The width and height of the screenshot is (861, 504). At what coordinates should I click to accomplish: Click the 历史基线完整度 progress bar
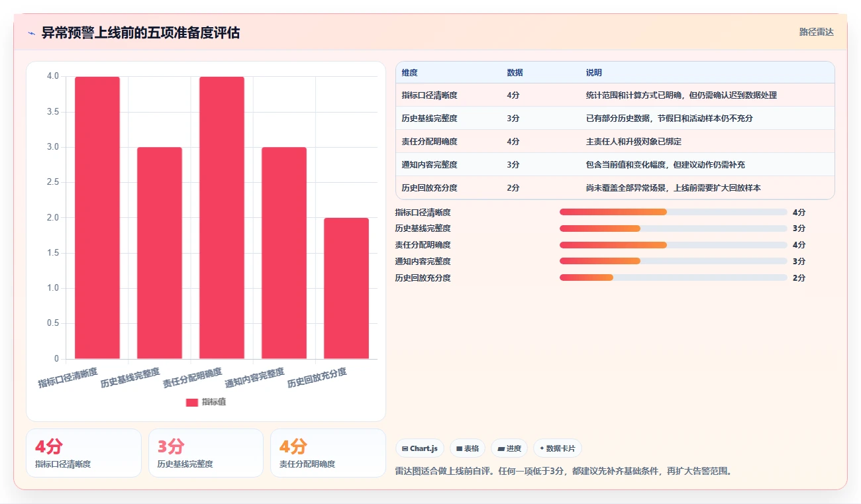(674, 228)
